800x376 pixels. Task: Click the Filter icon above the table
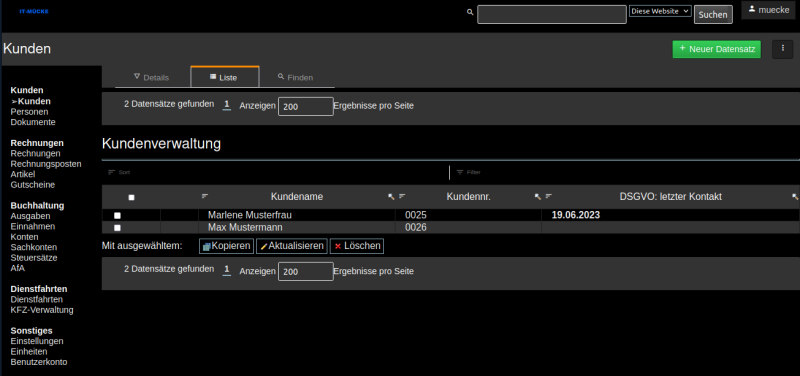click(x=460, y=172)
